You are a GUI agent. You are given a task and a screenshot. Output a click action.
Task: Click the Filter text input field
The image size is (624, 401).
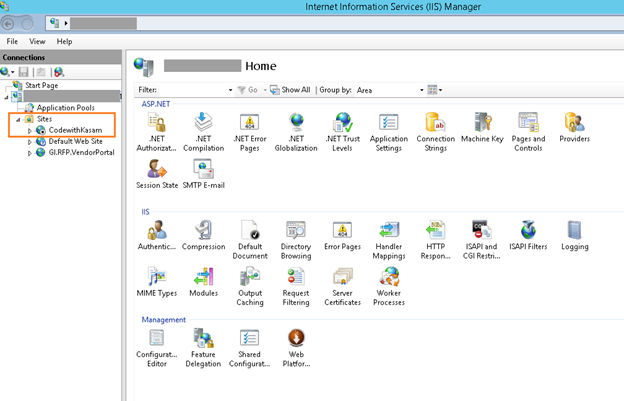(x=192, y=90)
